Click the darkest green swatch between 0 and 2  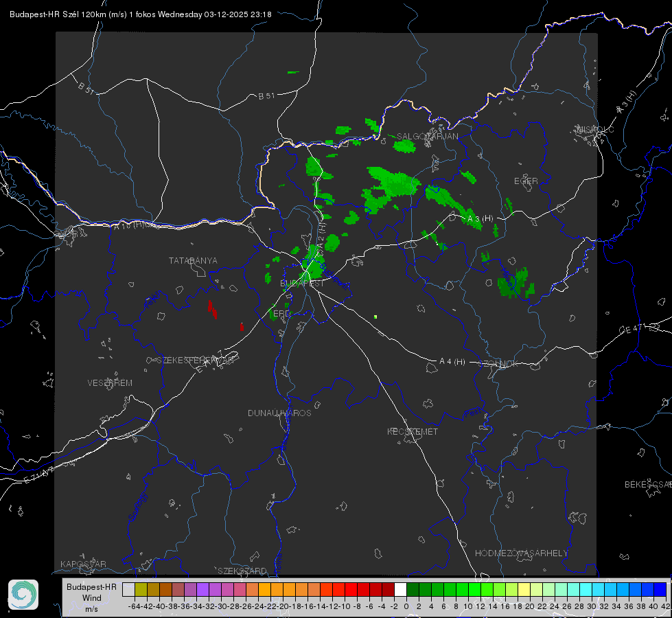tap(413, 589)
